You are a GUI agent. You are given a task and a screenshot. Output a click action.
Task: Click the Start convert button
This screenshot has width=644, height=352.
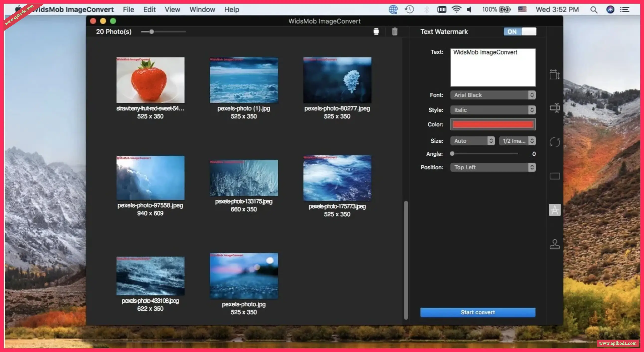coord(478,312)
